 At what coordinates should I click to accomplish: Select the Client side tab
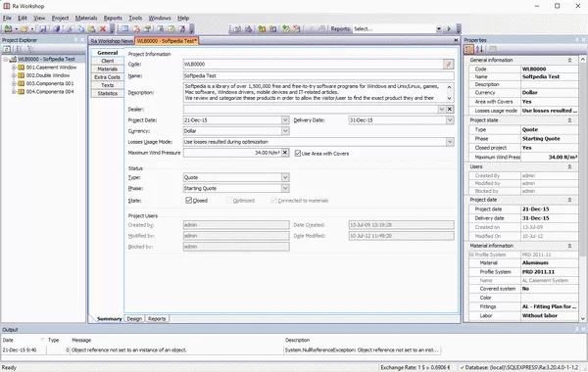(x=107, y=61)
